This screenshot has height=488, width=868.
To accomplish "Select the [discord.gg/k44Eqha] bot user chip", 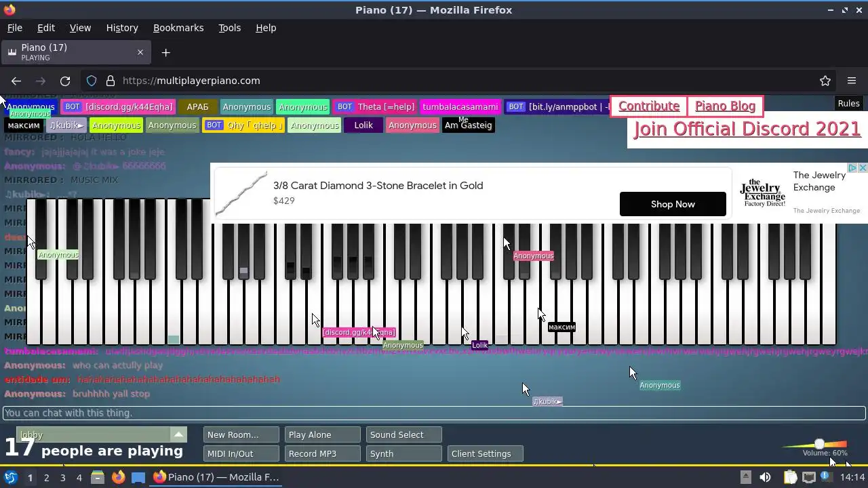I will click(119, 107).
